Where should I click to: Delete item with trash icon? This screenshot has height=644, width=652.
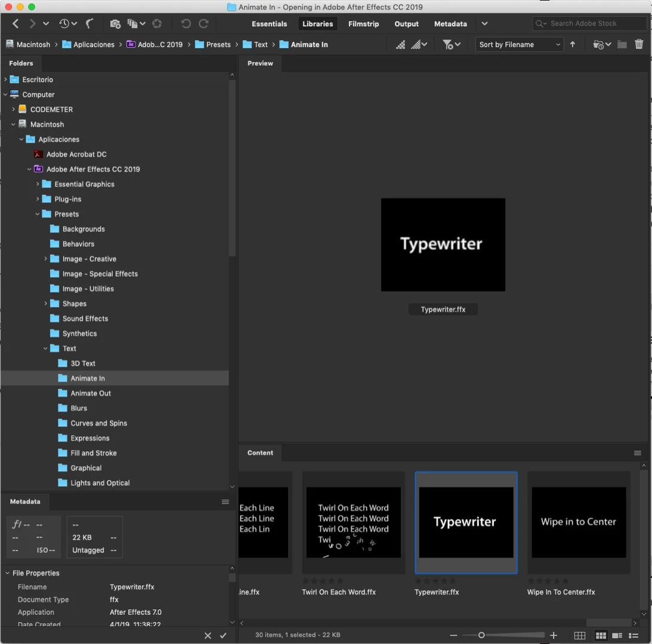coord(639,44)
